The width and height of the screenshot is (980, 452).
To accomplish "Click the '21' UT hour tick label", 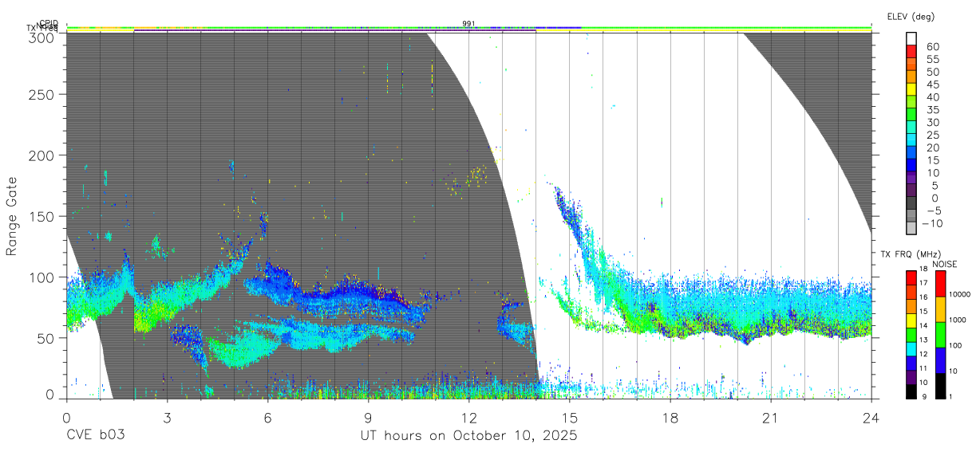I will pyautogui.click(x=770, y=418).
